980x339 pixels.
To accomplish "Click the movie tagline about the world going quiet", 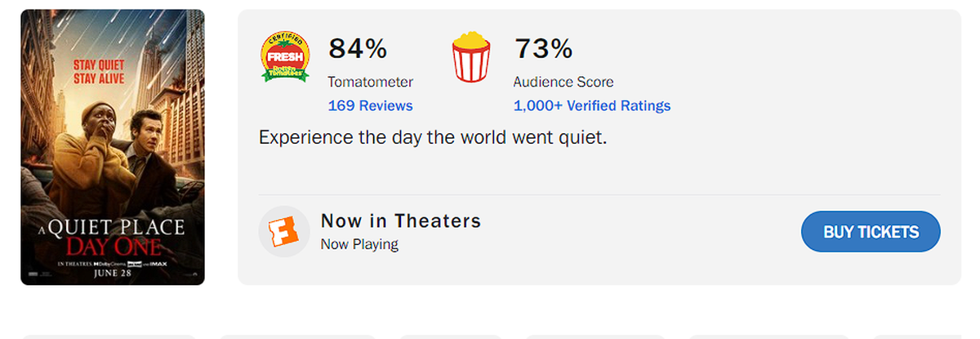I will pyautogui.click(x=433, y=137).
